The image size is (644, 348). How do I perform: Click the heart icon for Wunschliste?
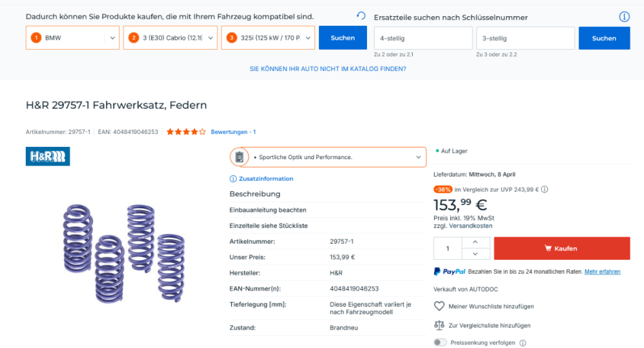[439, 306]
